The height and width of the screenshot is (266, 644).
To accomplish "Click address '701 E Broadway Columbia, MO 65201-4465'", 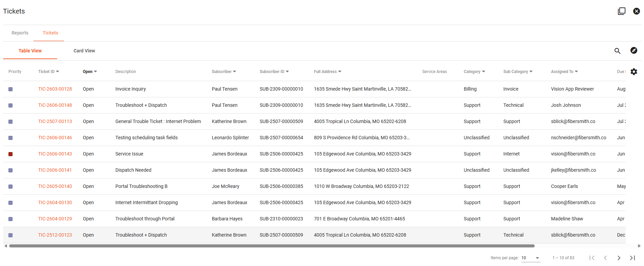I will [x=359, y=219].
